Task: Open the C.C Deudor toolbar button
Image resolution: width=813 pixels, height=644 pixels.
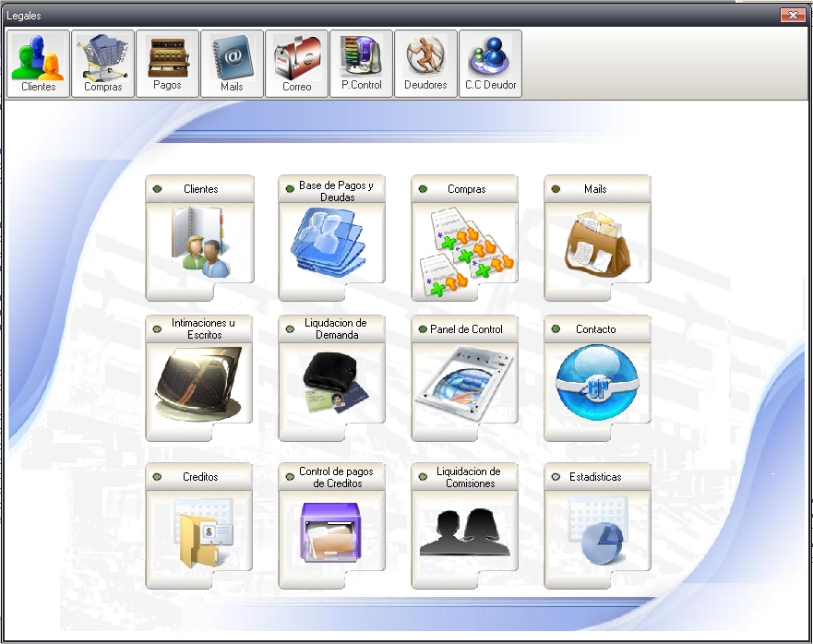Action: coord(491,64)
